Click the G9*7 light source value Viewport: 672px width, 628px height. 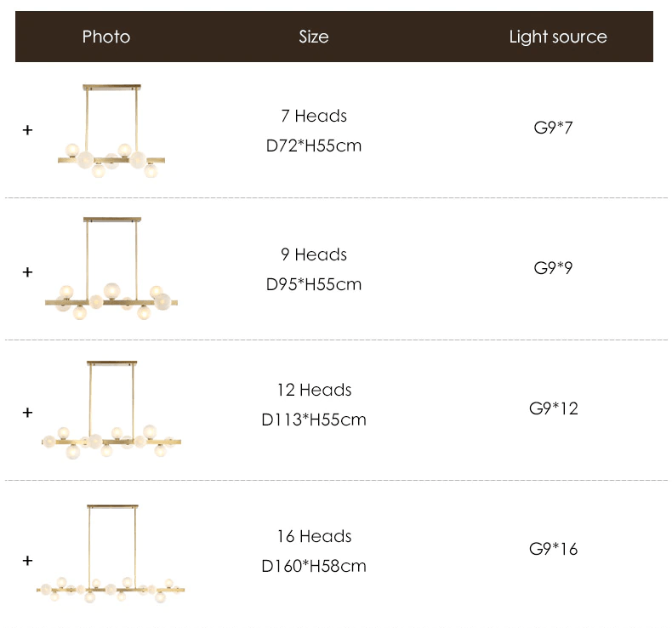(x=553, y=128)
